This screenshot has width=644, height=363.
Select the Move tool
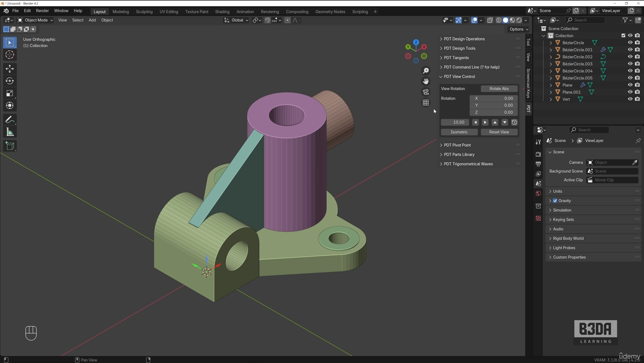10,69
